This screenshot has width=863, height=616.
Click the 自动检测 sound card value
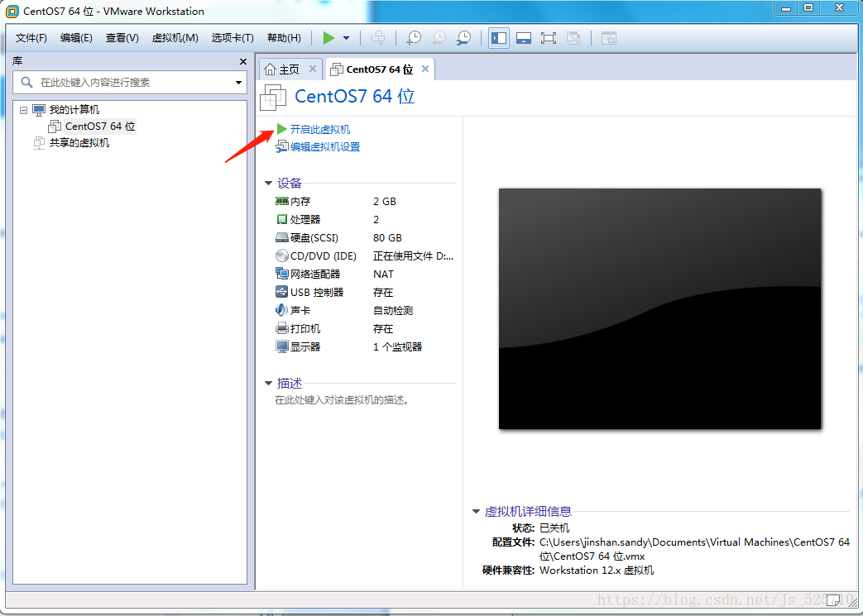(x=393, y=310)
